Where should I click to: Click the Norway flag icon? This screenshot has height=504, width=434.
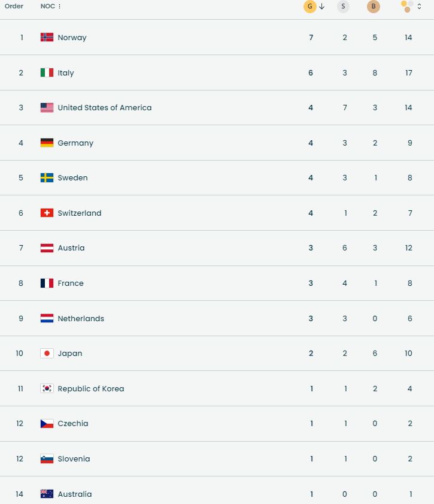click(47, 37)
